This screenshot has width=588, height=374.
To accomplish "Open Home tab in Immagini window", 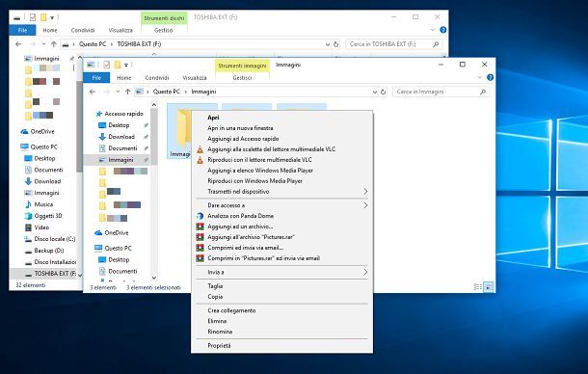I will tap(123, 78).
